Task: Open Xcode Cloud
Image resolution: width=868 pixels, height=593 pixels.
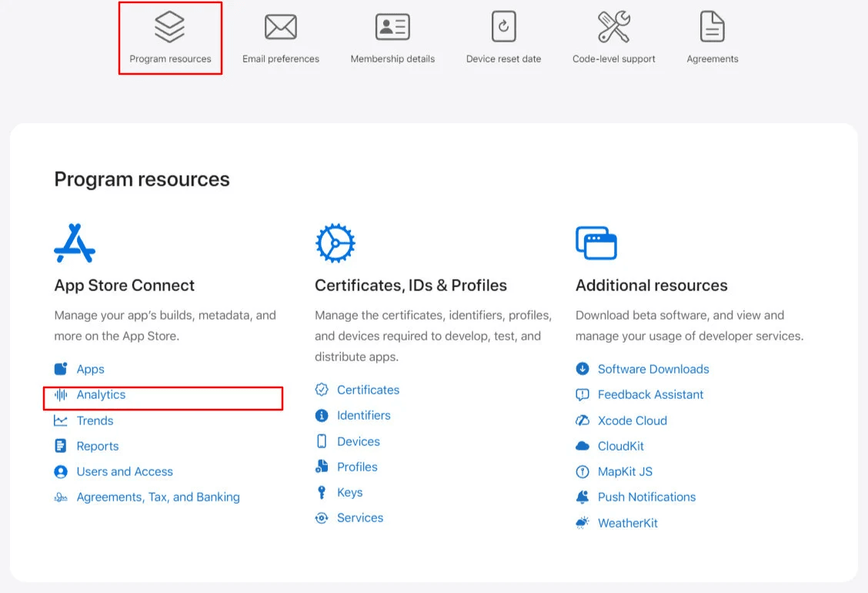Action: (x=632, y=420)
